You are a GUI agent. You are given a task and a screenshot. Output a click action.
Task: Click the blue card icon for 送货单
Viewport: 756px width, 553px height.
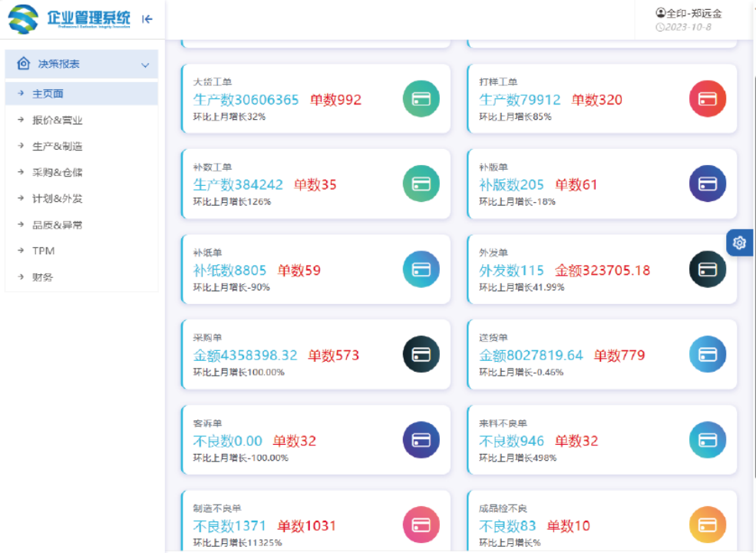point(708,354)
